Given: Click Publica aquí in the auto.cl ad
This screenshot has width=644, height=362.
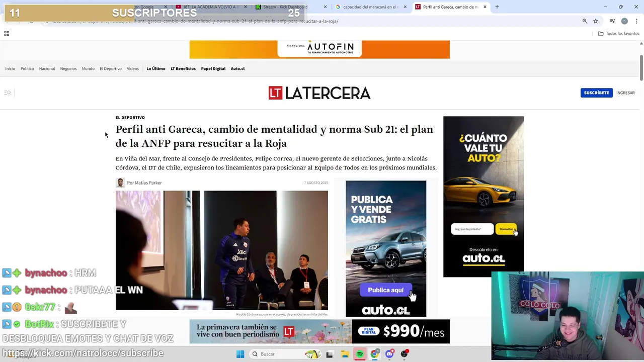Looking at the screenshot, I should point(385,290).
